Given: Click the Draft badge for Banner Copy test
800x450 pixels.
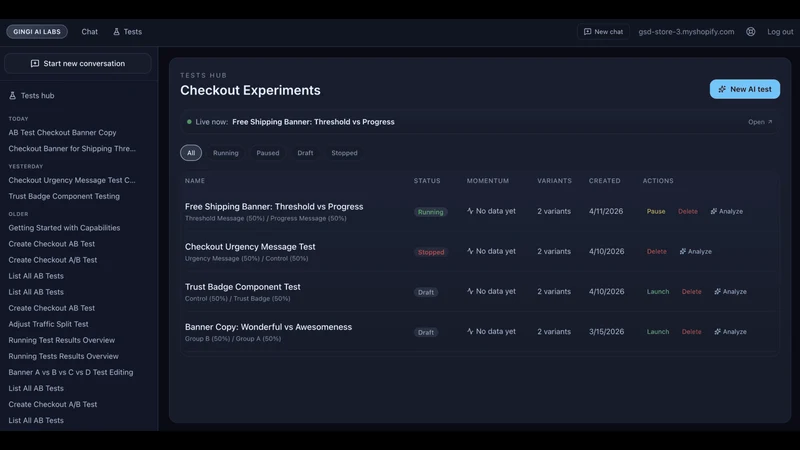Looking at the screenshot, I should pyautogui.click(x=426, y=332).
